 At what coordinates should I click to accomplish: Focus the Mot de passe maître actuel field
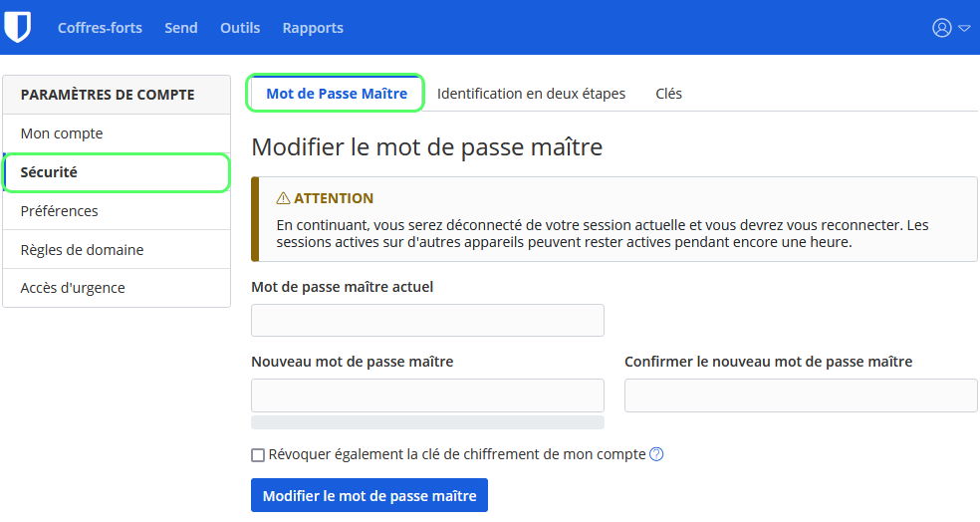427,321
